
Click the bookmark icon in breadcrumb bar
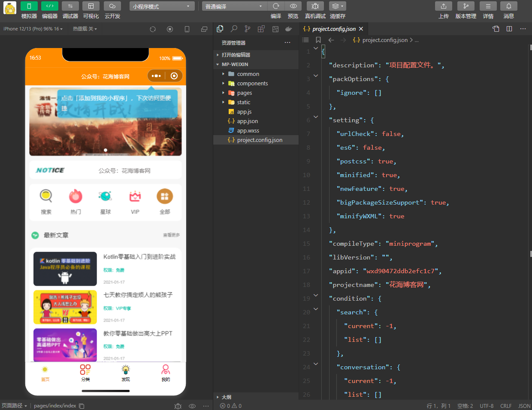[x=318, y=40]
